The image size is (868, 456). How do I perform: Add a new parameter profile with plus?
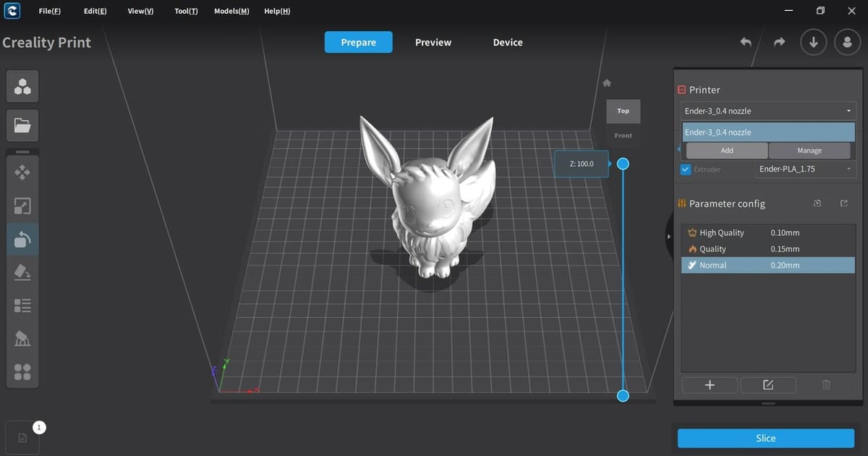tap(710, 385)
